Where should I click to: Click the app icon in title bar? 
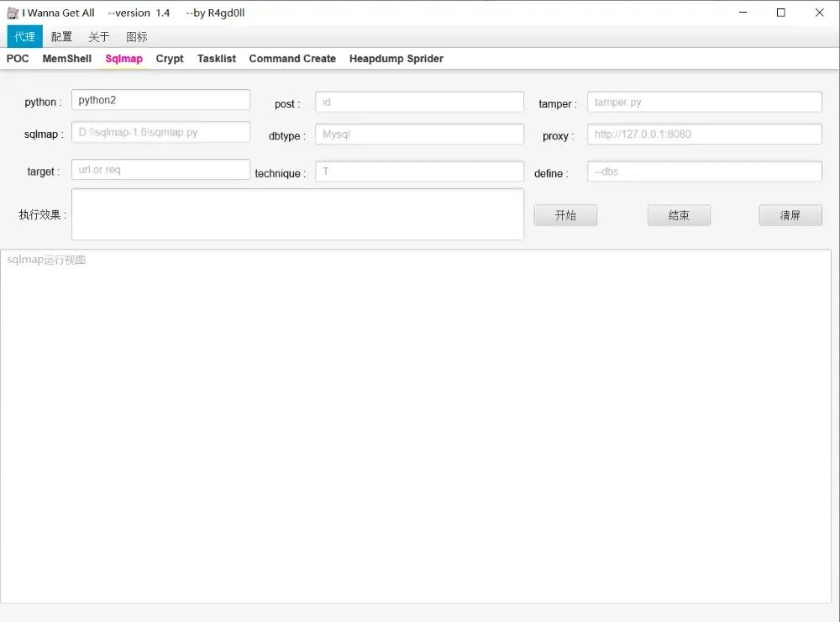pyautogui.click(x=13, y=13)
